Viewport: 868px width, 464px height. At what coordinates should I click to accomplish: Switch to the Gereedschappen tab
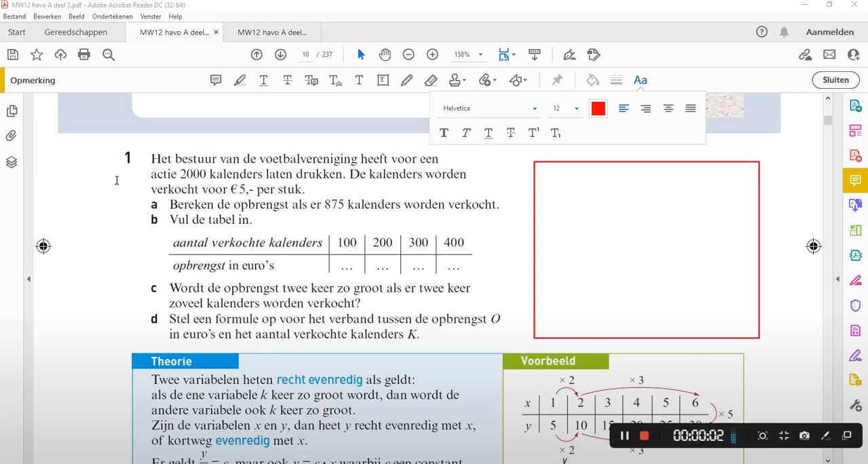point(76,32)
